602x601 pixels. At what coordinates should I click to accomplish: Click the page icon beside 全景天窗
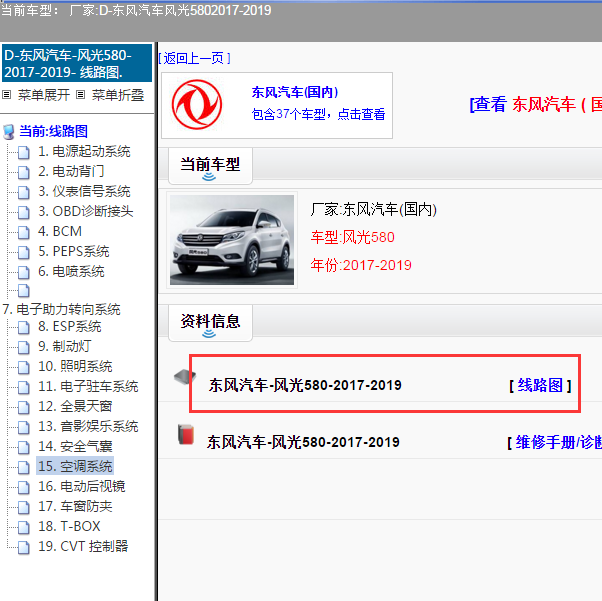(23, 407)
